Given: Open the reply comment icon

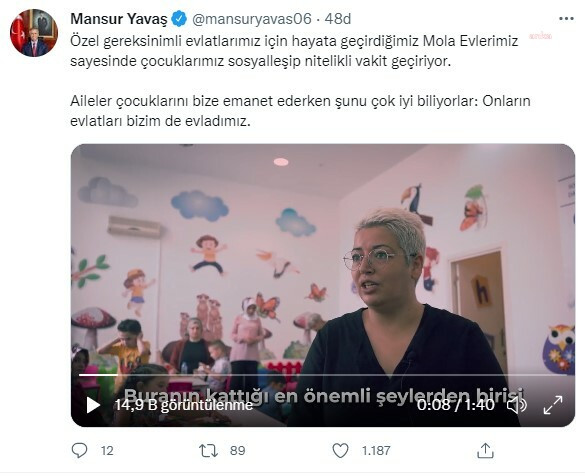Looking at the screenshot, I should (x=79, y=451).
